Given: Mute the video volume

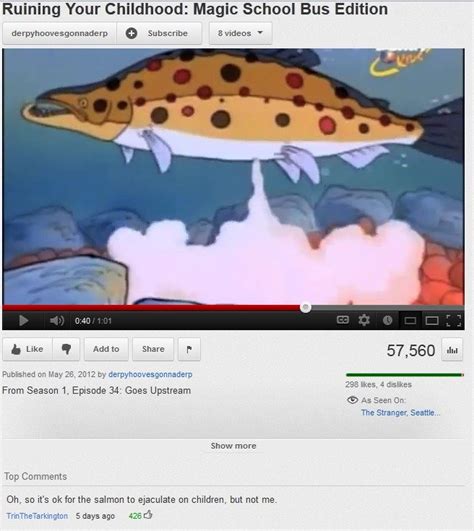Looking at the screenshot, I should (57, 320).
